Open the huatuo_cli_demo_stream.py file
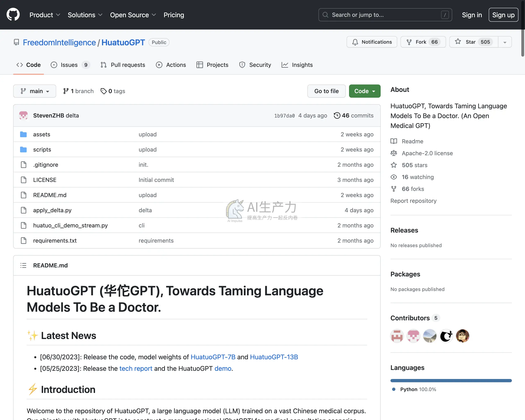This screenshot has width=525, height=420. [x=70, y=225]
